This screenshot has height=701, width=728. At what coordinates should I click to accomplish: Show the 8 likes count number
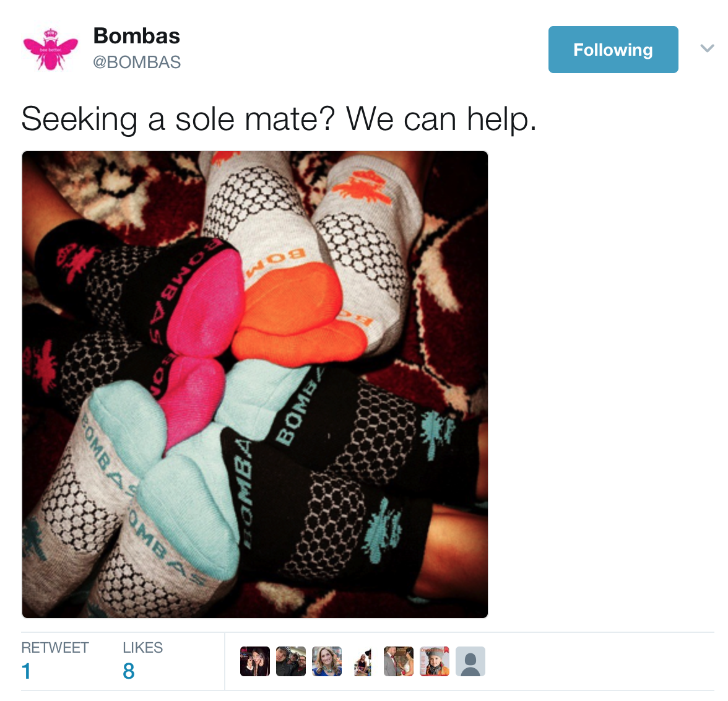tap(129, 671)
